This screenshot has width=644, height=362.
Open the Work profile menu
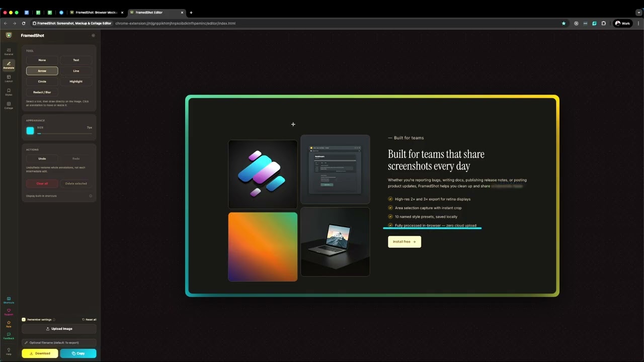click(x=622, y=23)
